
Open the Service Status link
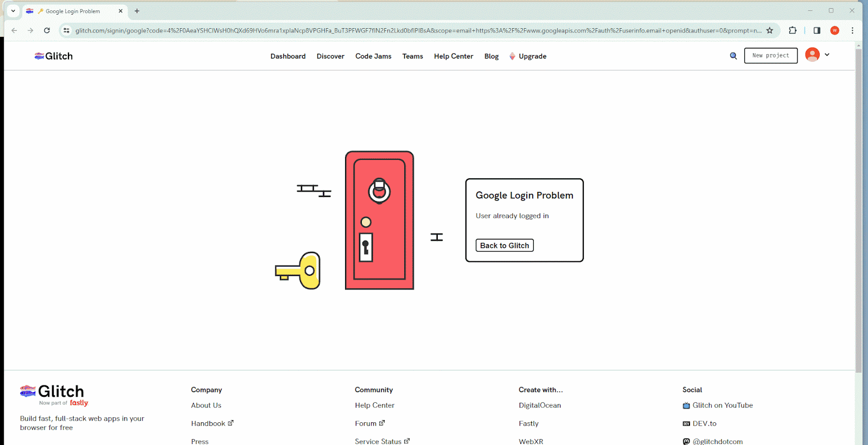[382, 441]
